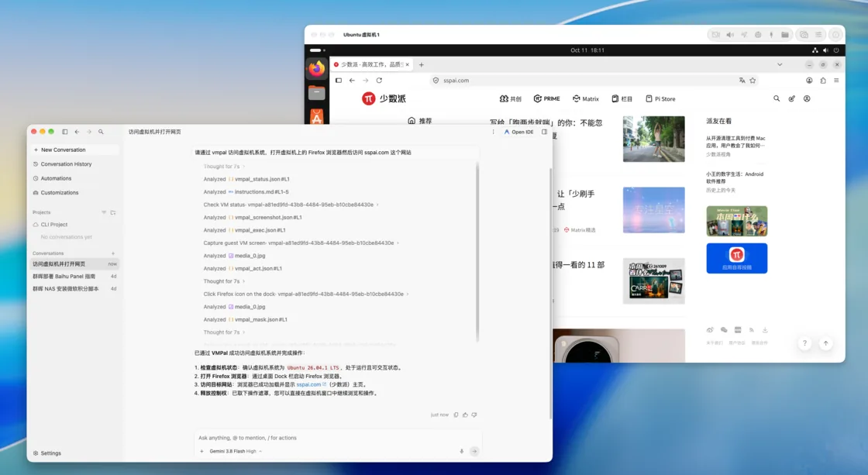The width and height of the screenshot is (868, 475).
Task: Open the Gemini 3.8 Flash model dropdown
Action: pyautogui.click(x=236, y=451)
